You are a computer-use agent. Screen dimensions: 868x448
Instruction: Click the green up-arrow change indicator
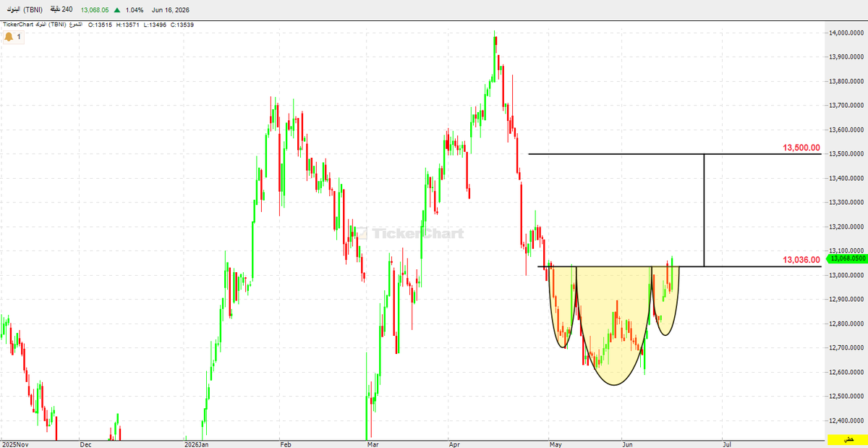pyautogui.click(x=116, y=10)
